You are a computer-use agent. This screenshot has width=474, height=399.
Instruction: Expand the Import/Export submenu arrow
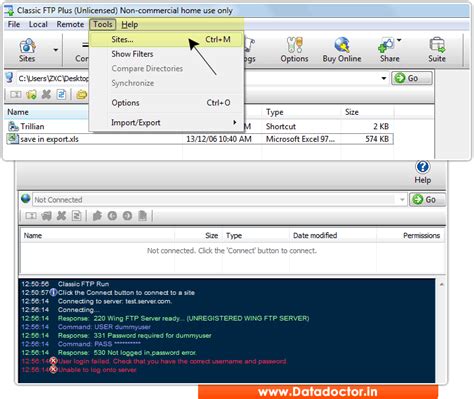(x=235, y=122)
